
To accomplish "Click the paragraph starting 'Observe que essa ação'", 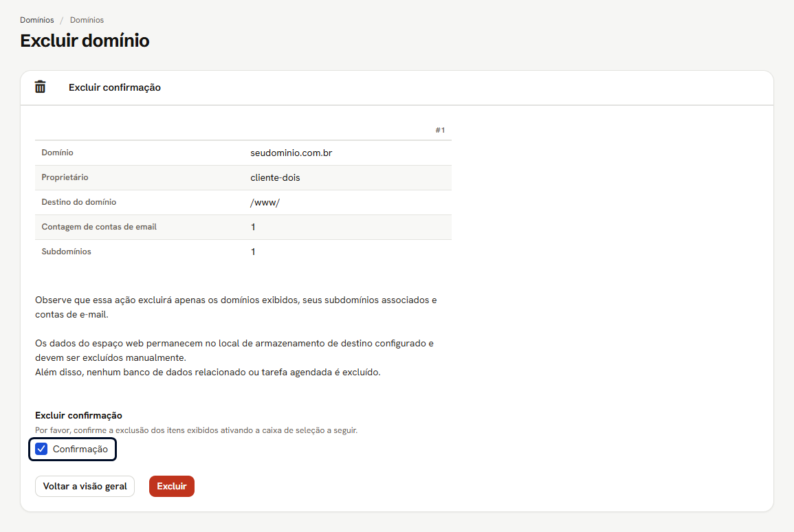I will click(x=236, y=307).
